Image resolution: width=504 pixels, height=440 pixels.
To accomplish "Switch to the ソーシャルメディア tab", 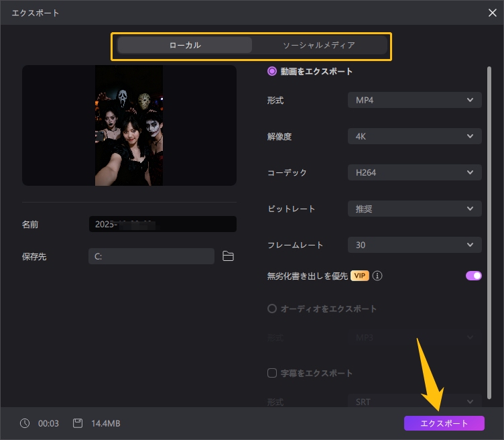I will [x=318, y=45].
